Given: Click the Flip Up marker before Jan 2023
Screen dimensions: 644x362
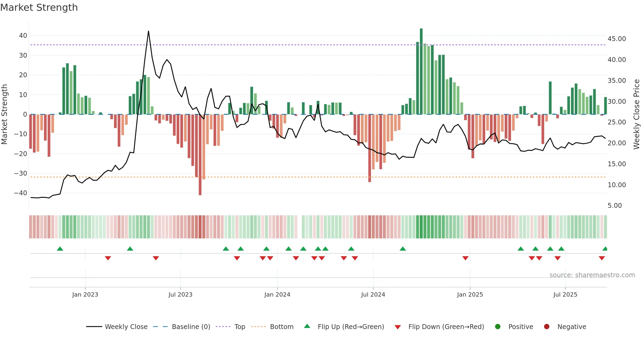Looking at the screenshot, I should [x=60, y=249].
